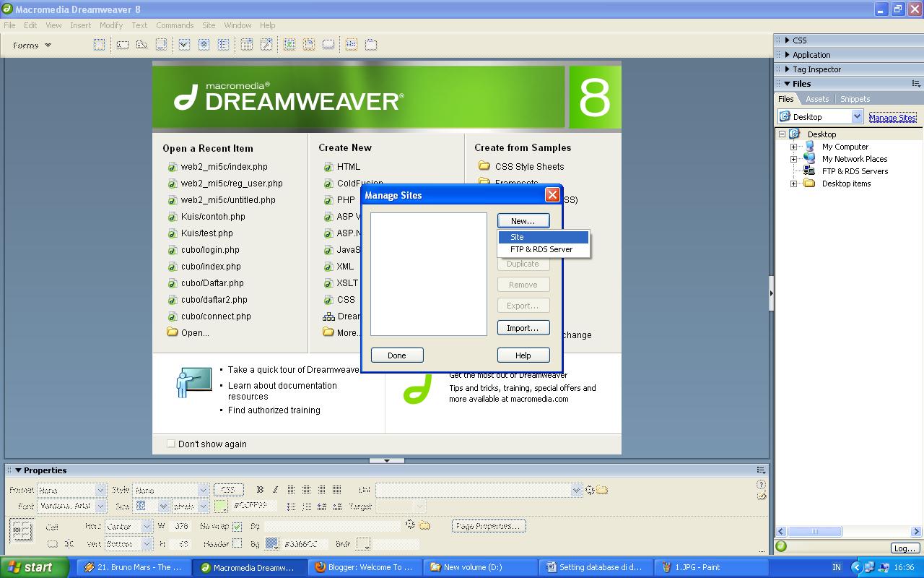Open the Font dropdown in Properties
This screenshot has height=578, width=924.
[100, 506]
